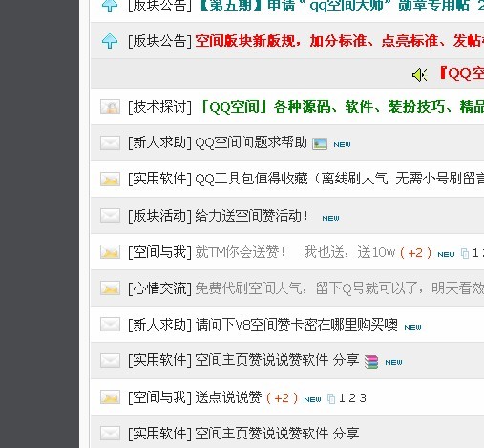Open the thread QQ空间问题求帮助
Viewport: 484px width, 448px height.
251,142
